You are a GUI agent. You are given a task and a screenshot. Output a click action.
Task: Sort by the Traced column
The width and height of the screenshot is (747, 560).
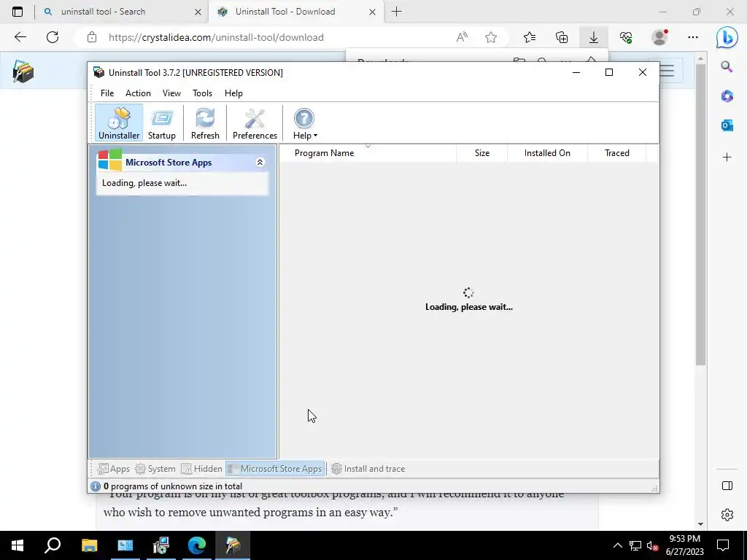tap(617, 153)
